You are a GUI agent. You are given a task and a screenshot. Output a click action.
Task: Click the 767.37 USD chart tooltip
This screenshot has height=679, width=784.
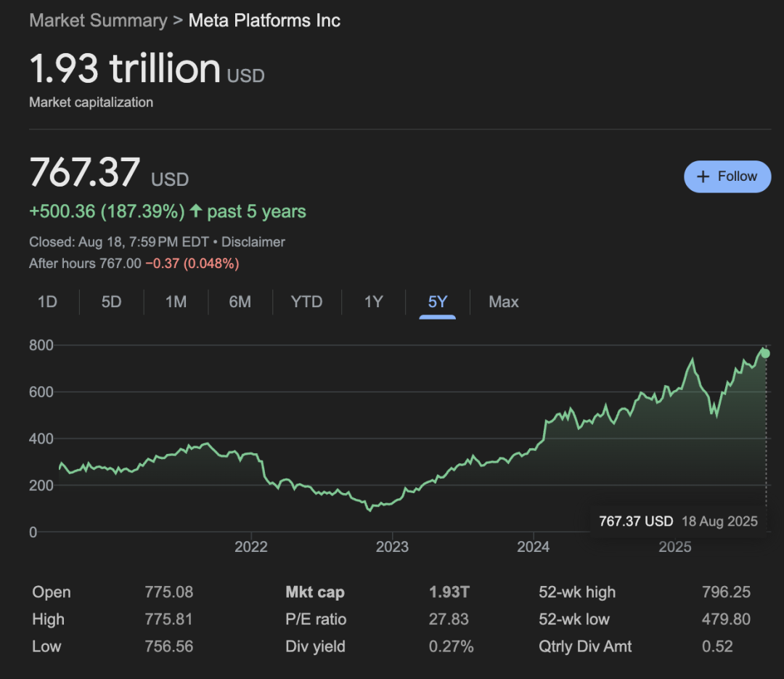pos(677,521)
